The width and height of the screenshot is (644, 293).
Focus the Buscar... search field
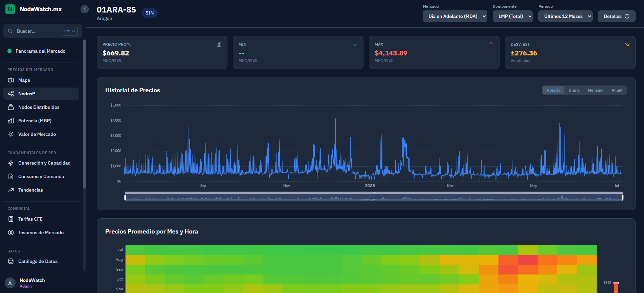43,31
